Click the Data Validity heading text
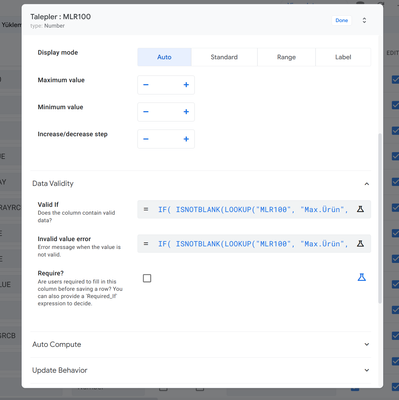399x400 pixels. click(x=53, y=183)
